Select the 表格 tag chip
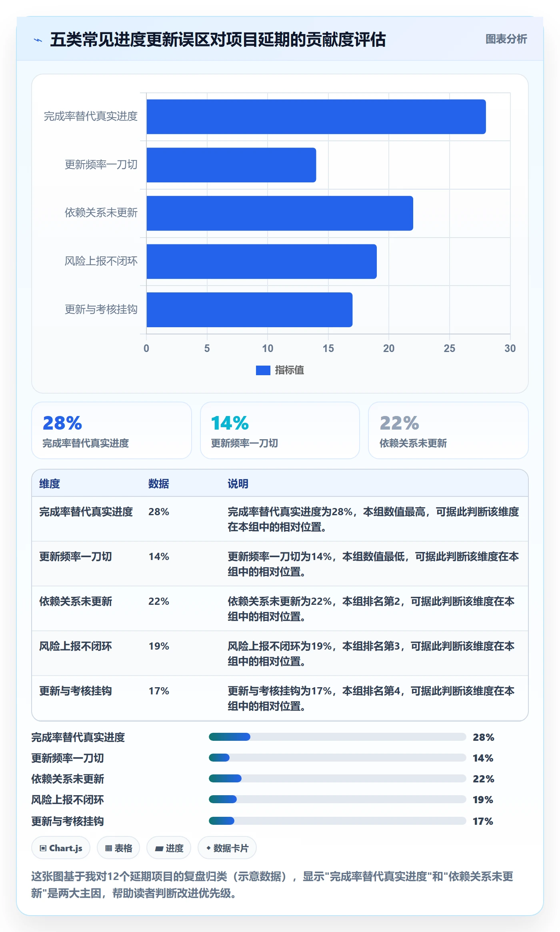The height and width of the screenshot is (932, 560). pos(118,848)
